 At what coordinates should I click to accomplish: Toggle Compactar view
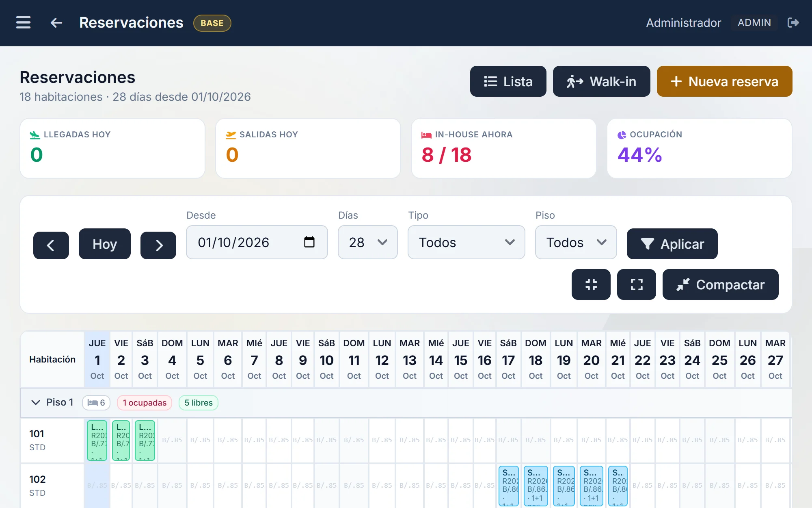tap(720, 284)
